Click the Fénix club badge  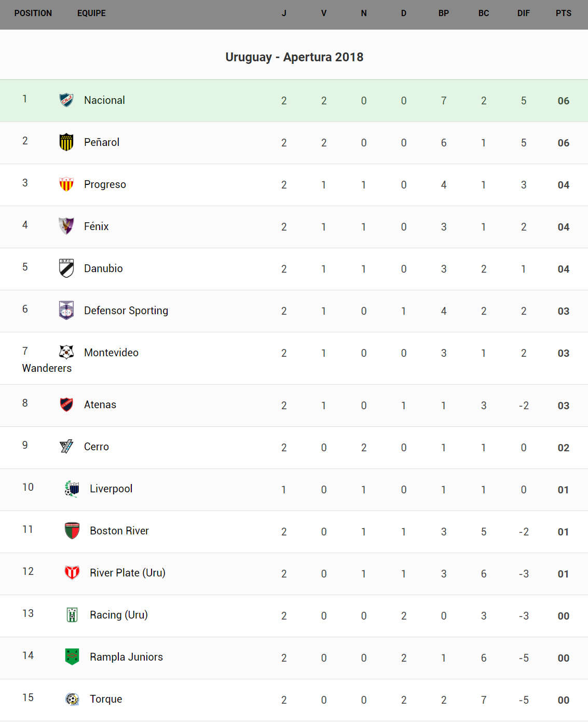66,226
